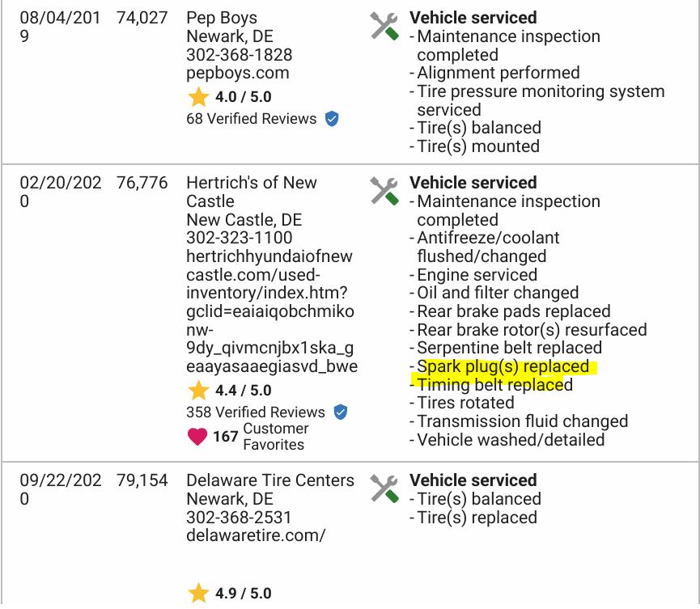Click the Hertrich's verified reviews shield badge
Screen dimensions: 700x609
[341, 412]
